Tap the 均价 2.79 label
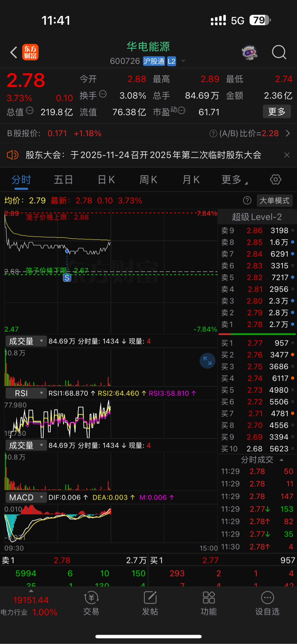 [x=25, y=200]
